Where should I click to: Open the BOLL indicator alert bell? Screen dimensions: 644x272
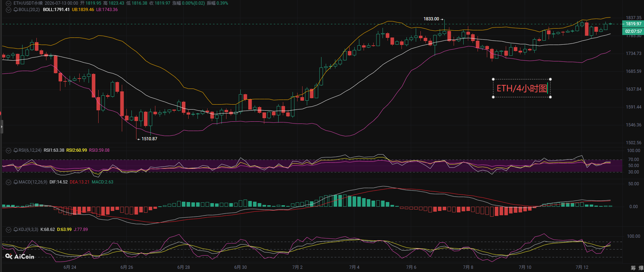(16, 10)
